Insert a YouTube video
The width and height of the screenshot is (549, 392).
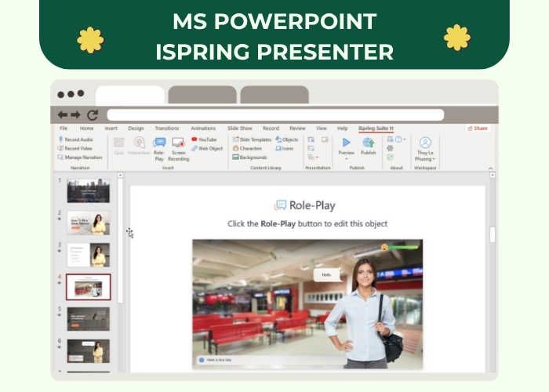tap(204, 140)
